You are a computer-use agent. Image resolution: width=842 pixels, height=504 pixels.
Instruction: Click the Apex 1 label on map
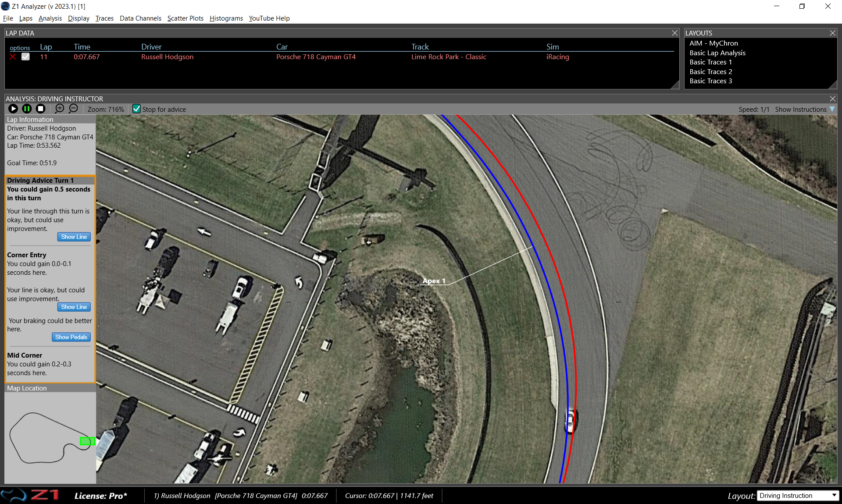[434, 281]
